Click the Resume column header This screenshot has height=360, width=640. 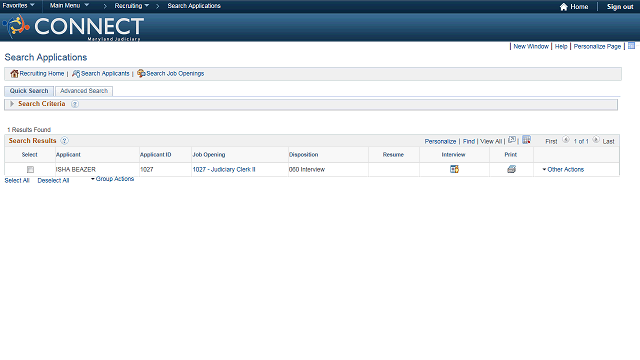(393, 155)
